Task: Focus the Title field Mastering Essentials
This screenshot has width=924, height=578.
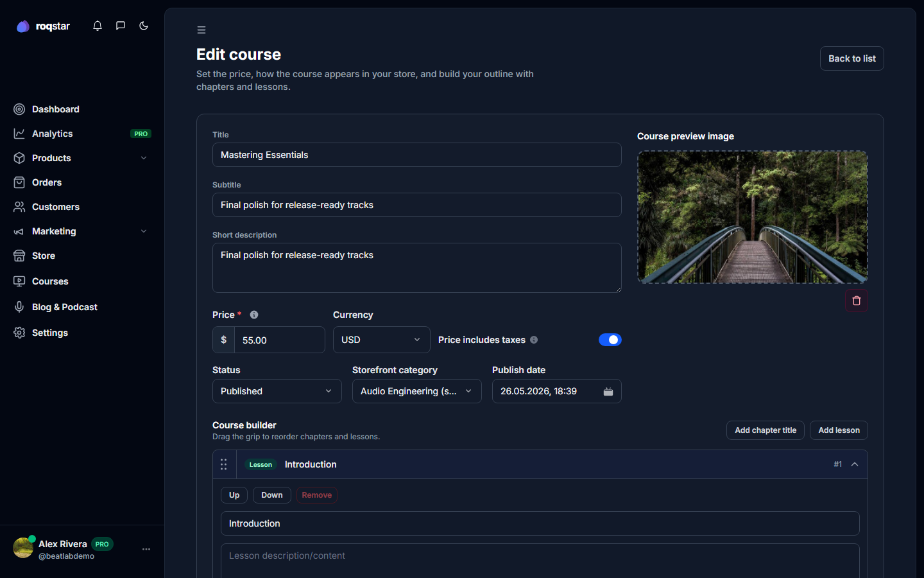Action: click(x=417, y=155)
